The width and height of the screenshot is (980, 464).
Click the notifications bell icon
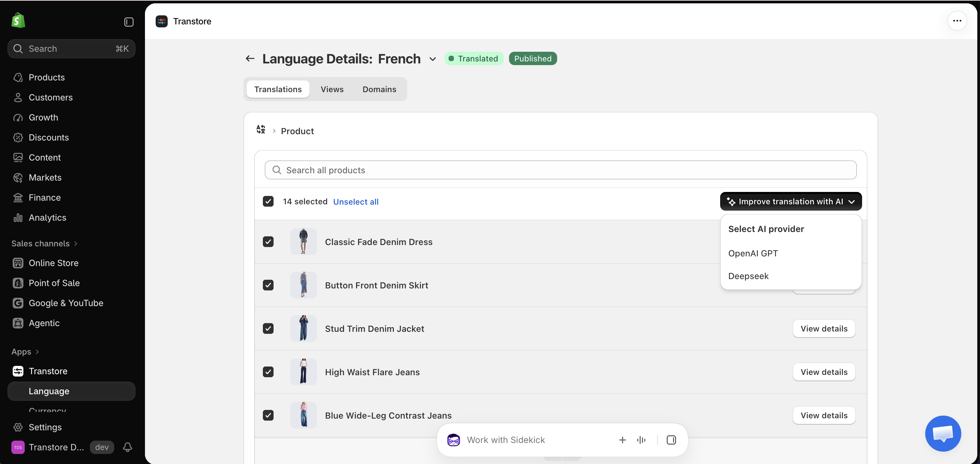(x=128, y=447)
